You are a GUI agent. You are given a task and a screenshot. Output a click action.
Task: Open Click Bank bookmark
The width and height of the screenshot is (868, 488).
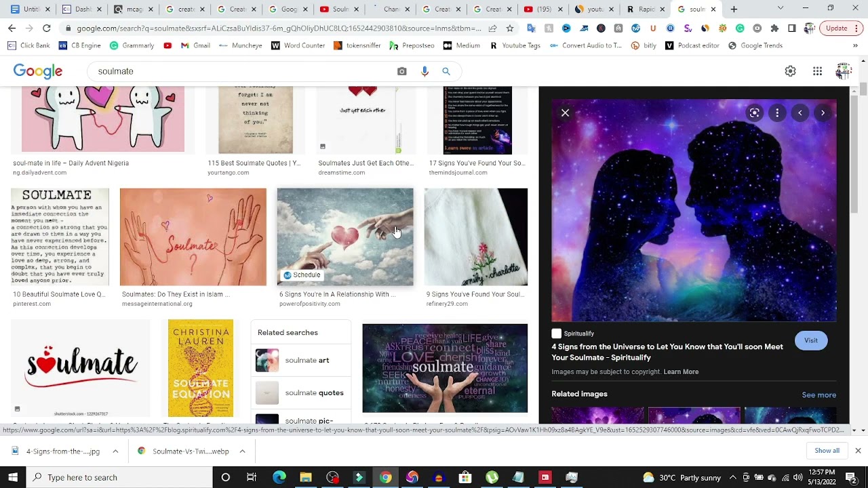pos(28,45)
